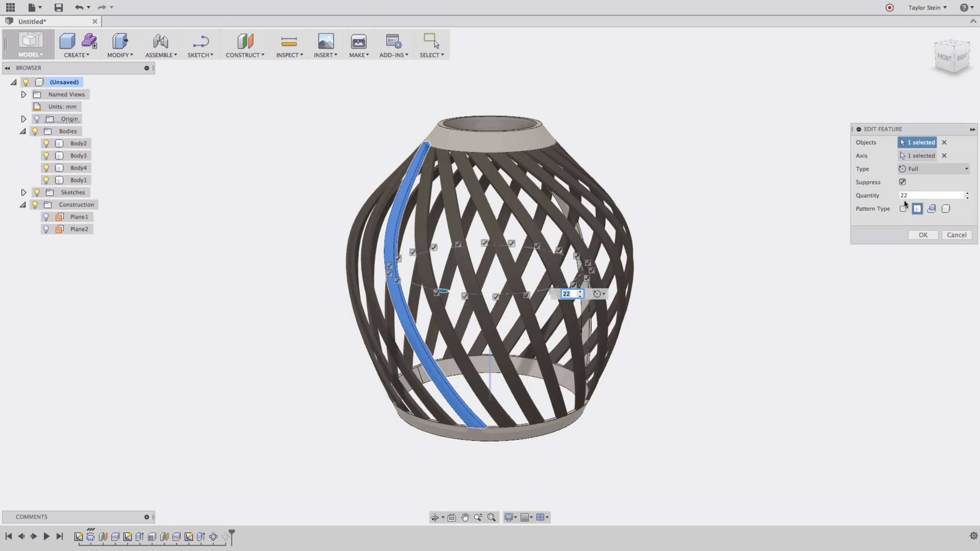The width and height of the screenshot is (980, 551).
Task: Click the Quantity input field
Action: coord(931,195)
